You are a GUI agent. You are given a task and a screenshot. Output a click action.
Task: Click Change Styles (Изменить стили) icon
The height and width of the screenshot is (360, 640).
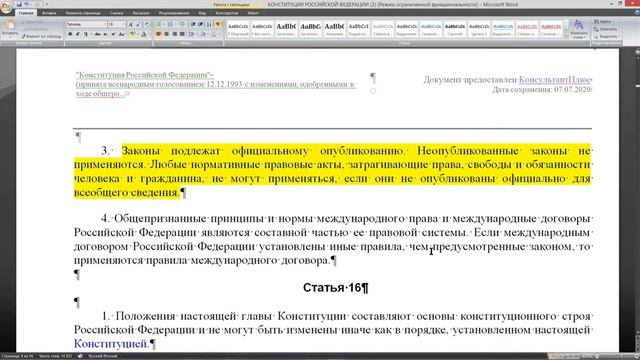click(x=578, y=29)
